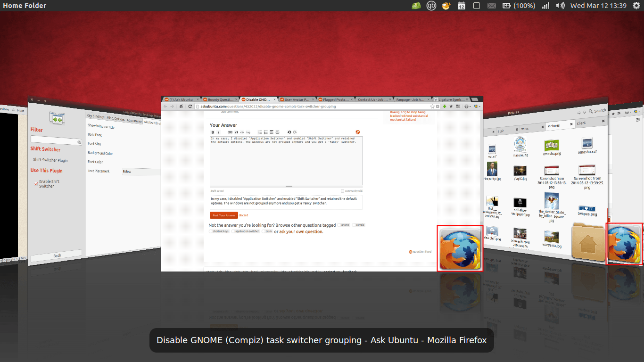Switch to Key bindings tab in CompizConfig

pyautogui.click(x=96, y=116)
